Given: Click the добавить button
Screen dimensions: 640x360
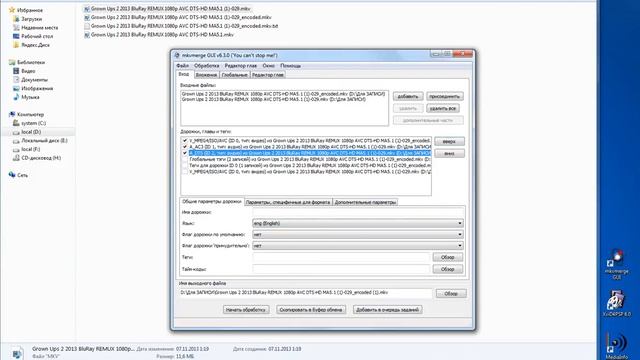Looking at the screenshot, I should 408,96.
